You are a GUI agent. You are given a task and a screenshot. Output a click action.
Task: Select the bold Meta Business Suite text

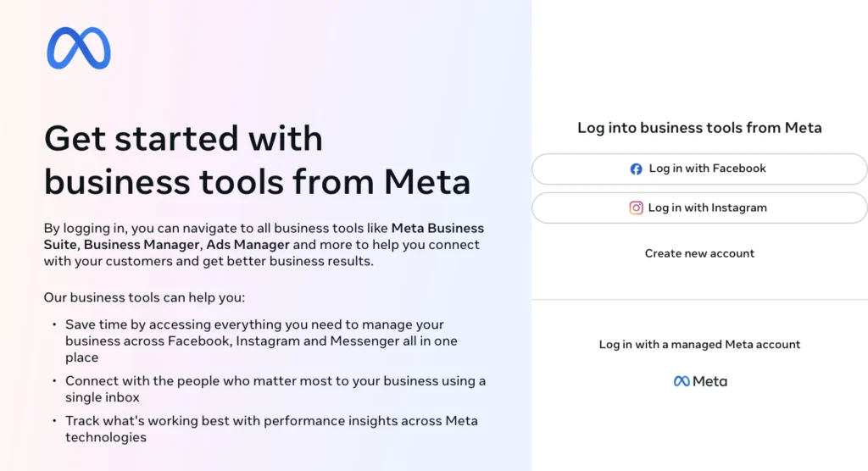click(437, 229)
